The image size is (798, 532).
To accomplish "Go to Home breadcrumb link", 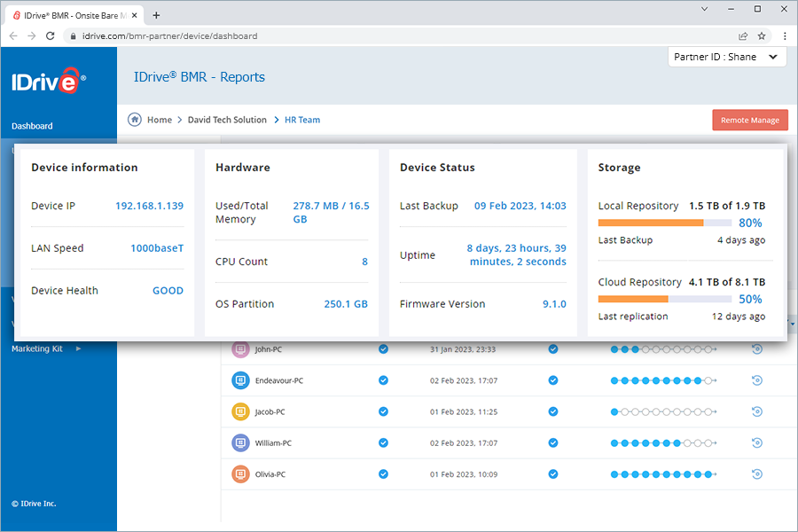I will (x=160, y=120).
